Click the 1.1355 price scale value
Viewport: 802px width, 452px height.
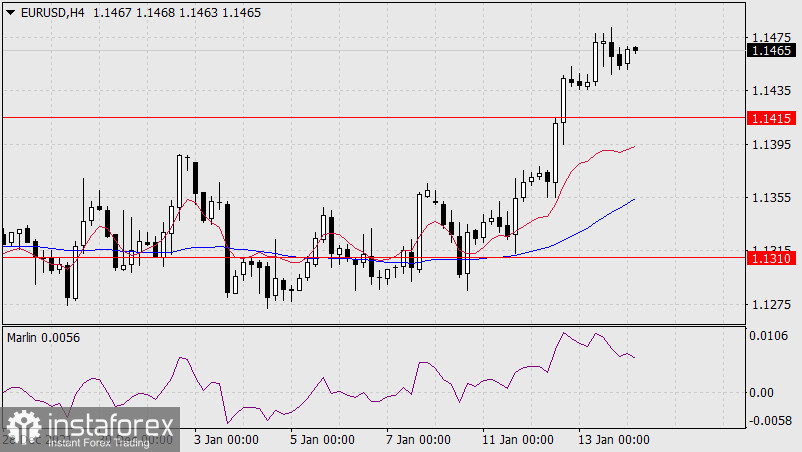click(x=771, y=198)
